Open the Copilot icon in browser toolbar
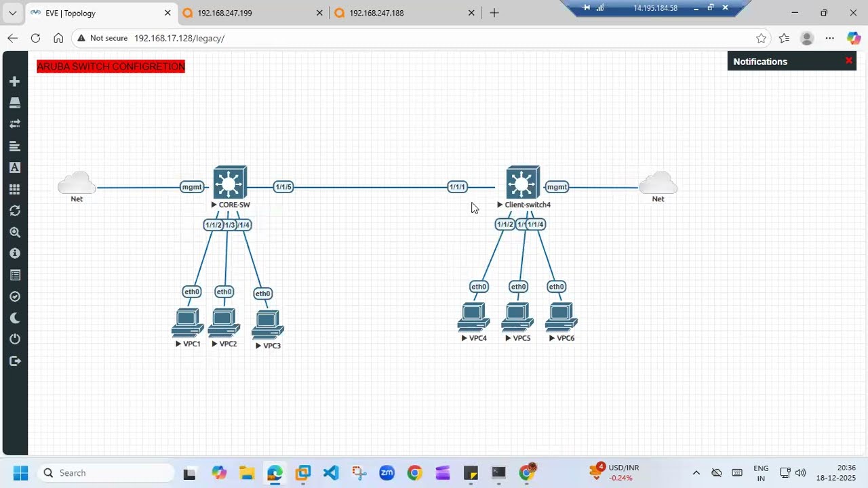The image size is (868, 488). click(854, 38)
